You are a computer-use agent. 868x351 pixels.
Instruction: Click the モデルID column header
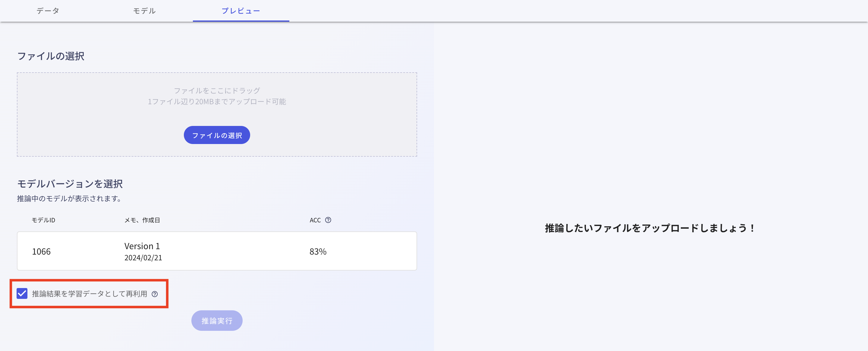[x=43, y=220]
